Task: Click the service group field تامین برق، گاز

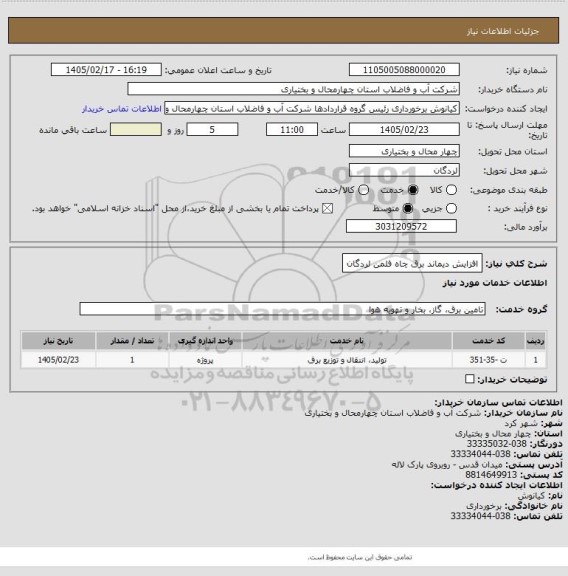Action: coord(282,309)
